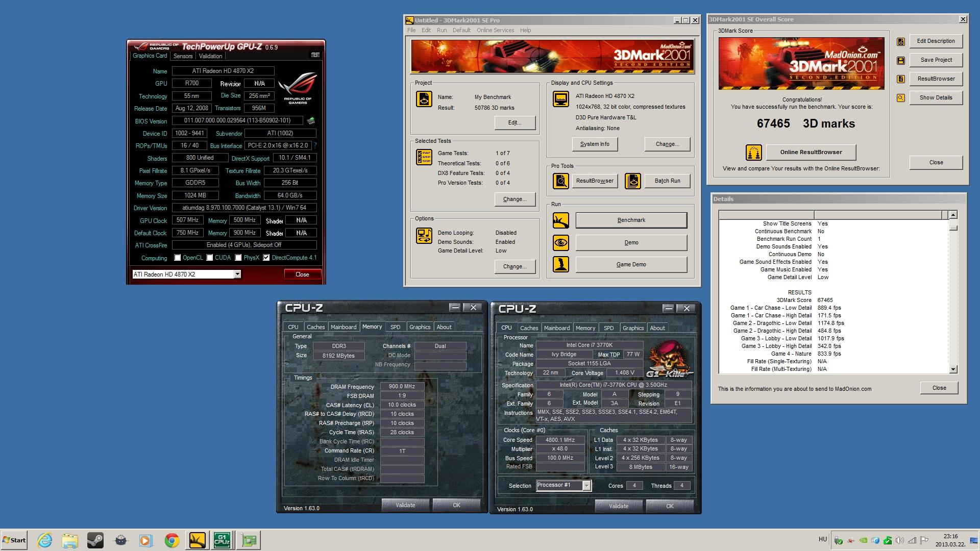Screen dimensions: 980x551
Task: Click the Online ResultBrowser yellow icon
Action: pos(753,152)
